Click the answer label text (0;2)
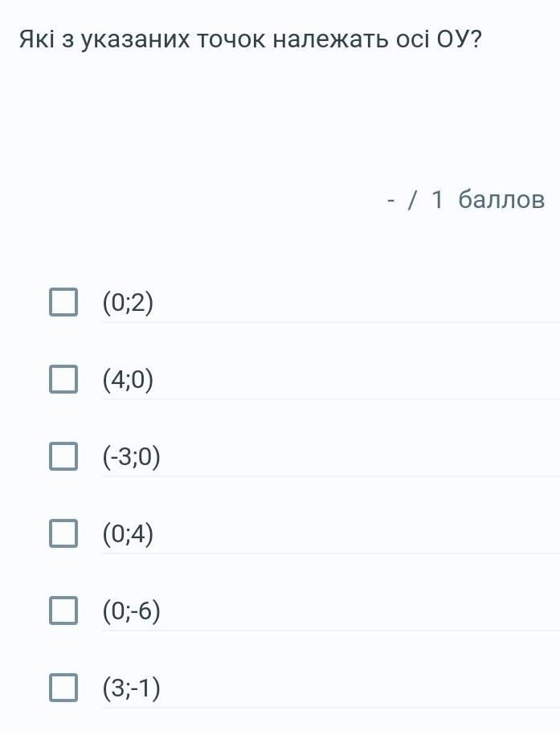 tap(128, 303)
